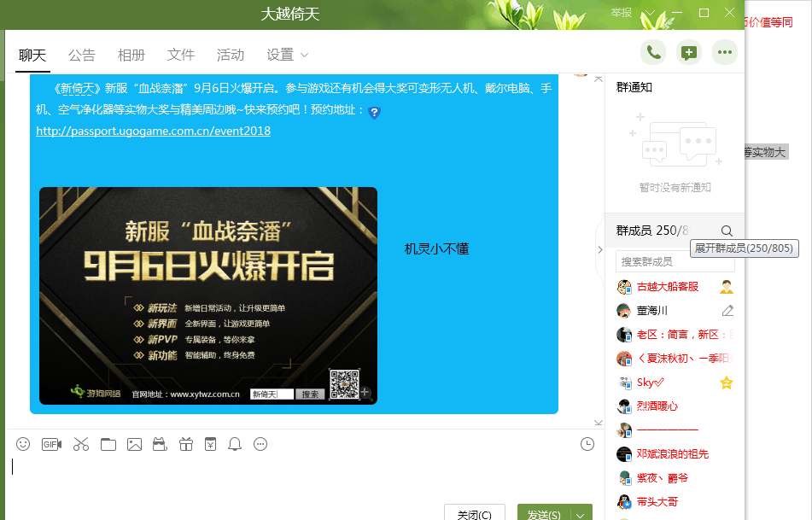The width and height of the screenshot is (812, 520).
Task: Select the screenshot scissors tool
Action: (x=80, y=444)
